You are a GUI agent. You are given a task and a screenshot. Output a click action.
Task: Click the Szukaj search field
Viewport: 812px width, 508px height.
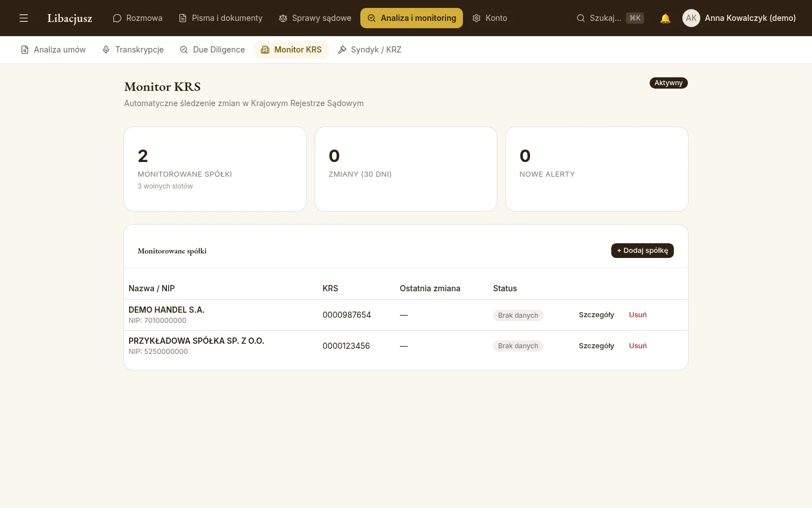pyautogui.click(x=610, y=18)
